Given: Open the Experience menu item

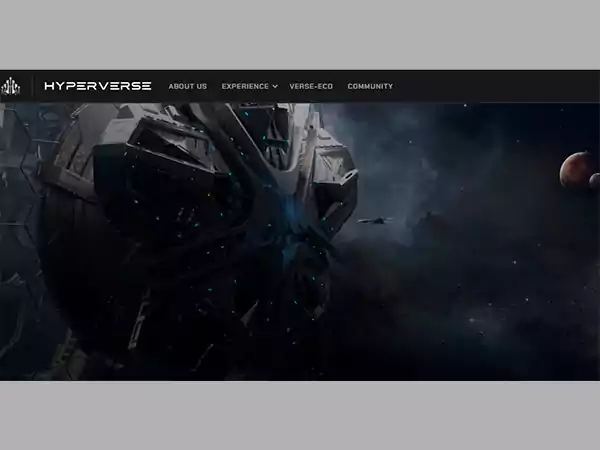Looking at the screenshot, I should click(x=245, y=86).
